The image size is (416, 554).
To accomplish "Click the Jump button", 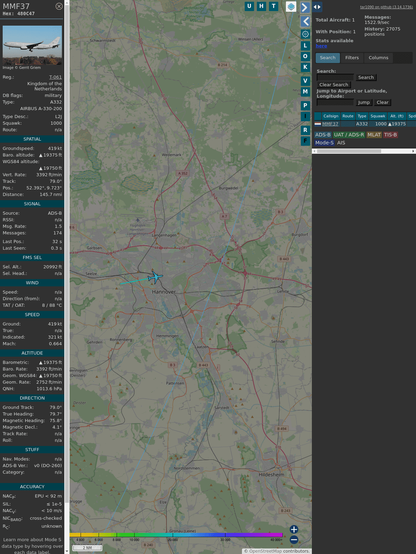I will 363,102.
